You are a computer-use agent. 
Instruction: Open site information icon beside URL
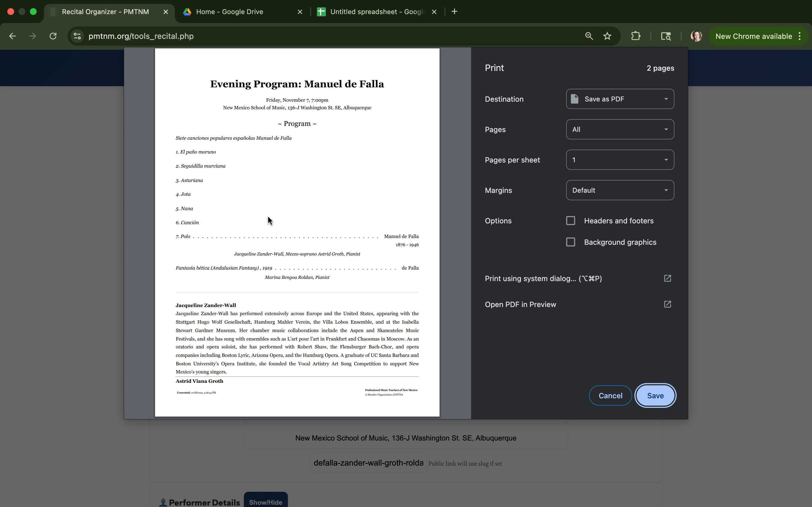point(78,36)
